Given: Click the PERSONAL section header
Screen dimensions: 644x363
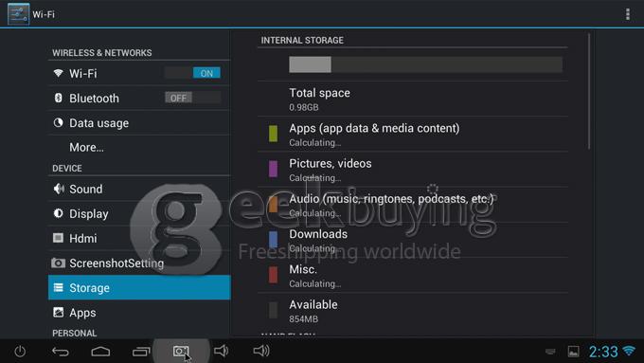Looking at the screenshot, I should tap(74, 333).
